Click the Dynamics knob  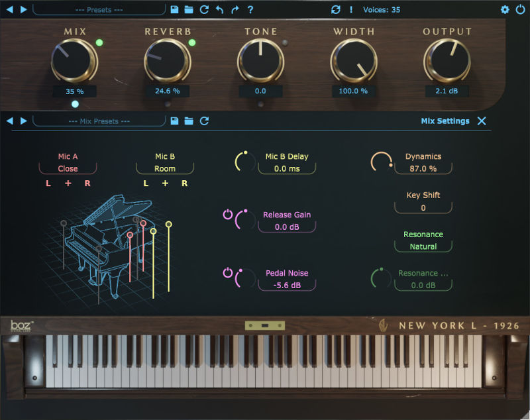[380, 162]
